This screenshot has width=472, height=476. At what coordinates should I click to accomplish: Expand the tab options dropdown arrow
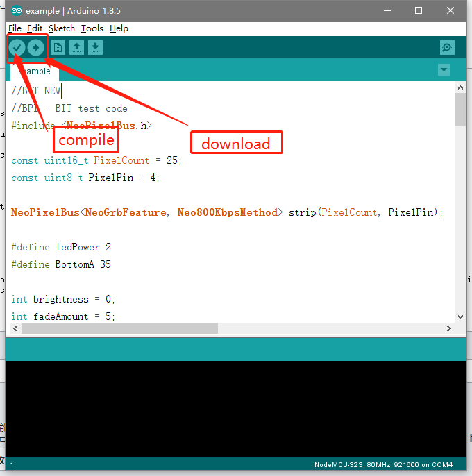click(x=444, y=70)
